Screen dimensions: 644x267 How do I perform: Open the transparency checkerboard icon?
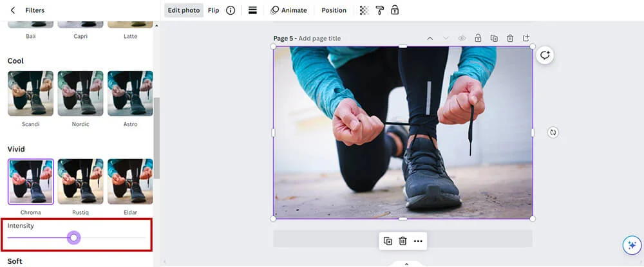tap(364, 10)
